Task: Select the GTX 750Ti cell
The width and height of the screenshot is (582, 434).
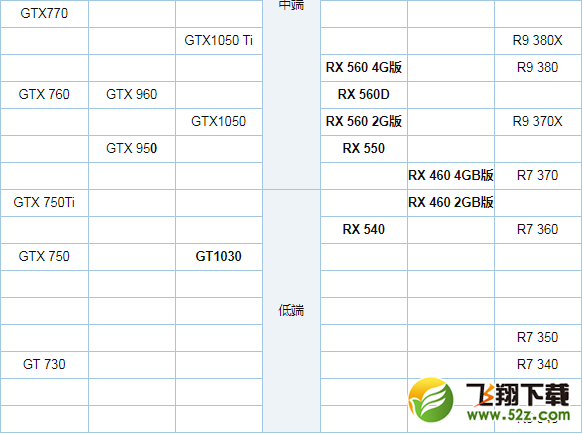Action: pos(44,202)
